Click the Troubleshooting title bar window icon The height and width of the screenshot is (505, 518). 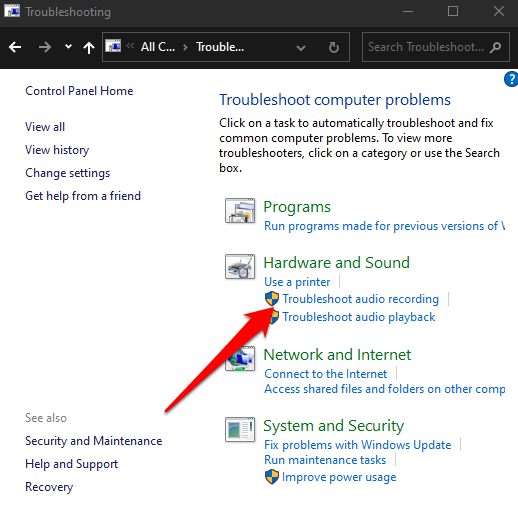pyautogui.click(x=12, y=11)
